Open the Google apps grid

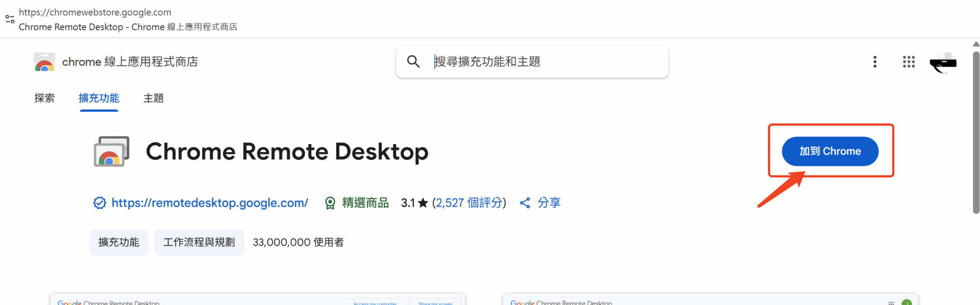[x=909, y=62]
